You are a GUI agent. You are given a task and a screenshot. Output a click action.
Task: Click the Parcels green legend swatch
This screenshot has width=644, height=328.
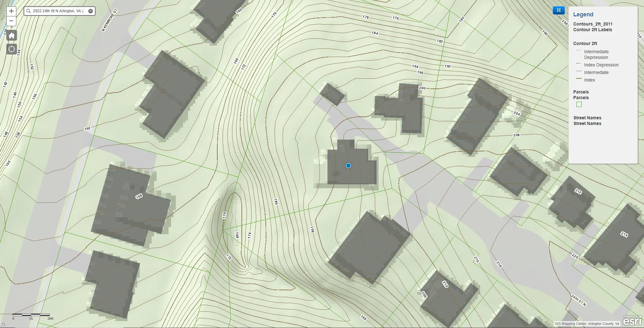pyautogui.click(x=580, y=104)
